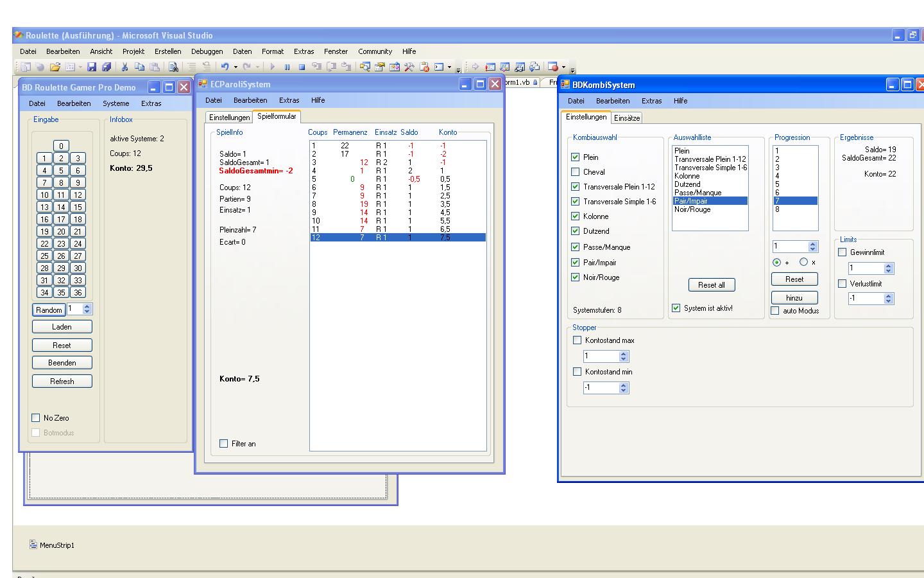Viewport: 924px width, 578px height.
Task: Enable the auto Modus checkbox
Action: click(x=775, y=311)
